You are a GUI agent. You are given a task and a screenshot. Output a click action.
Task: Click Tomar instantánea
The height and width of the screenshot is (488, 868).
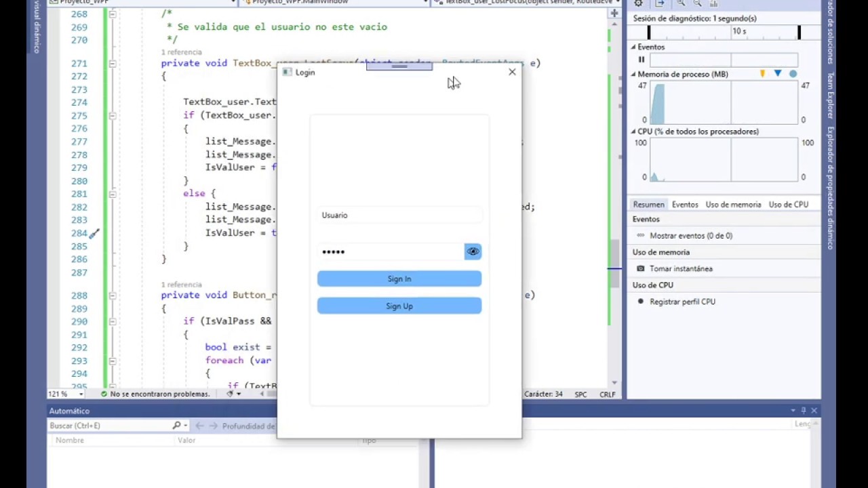681,268
